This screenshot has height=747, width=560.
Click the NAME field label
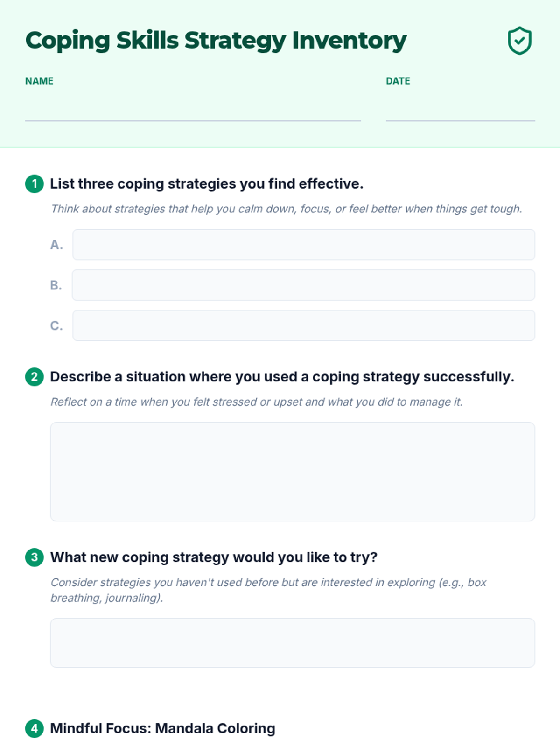(x=39, y=81)
